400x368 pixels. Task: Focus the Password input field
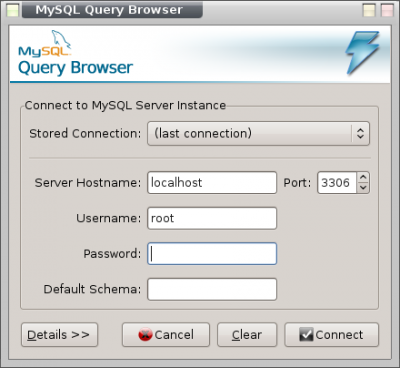pyautogui.click(x=212, y=254)
